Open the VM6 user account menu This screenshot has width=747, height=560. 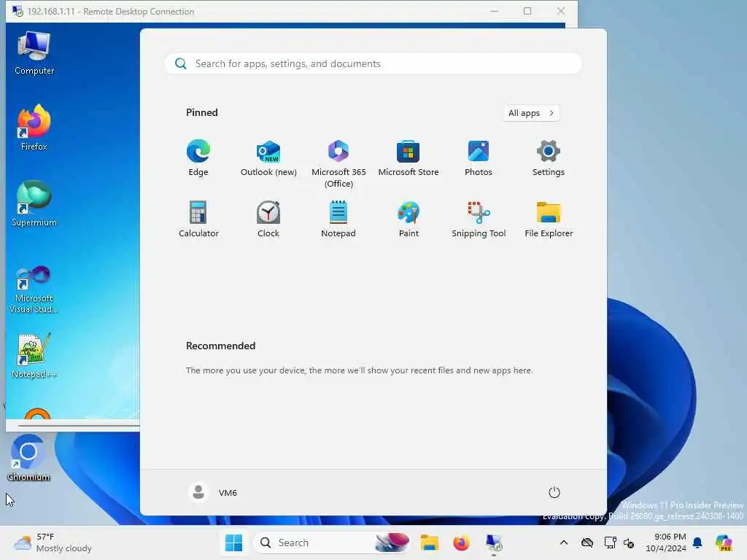(x=213, y=492)
